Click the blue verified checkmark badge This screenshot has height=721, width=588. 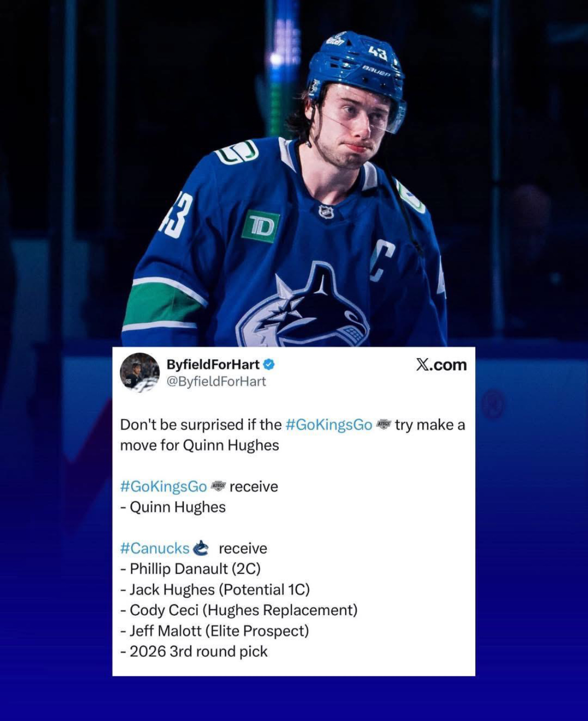[269, 365]
